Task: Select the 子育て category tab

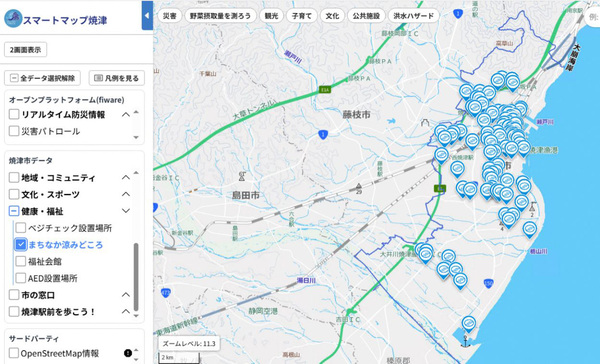Action: click(x=302, y=16)
